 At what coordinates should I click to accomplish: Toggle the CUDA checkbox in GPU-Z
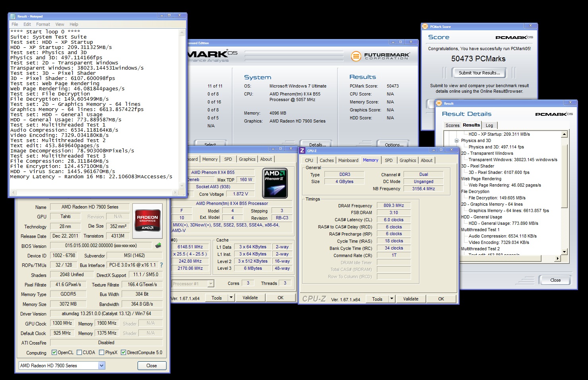click(x=80, y=353)
